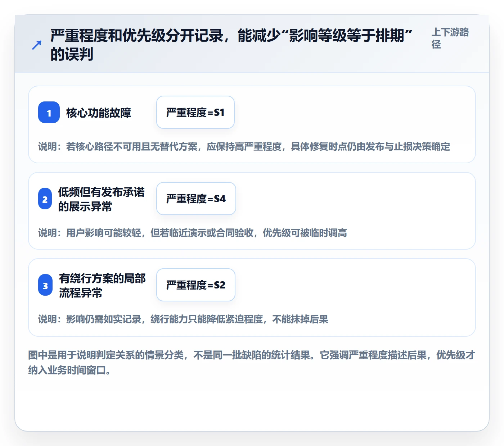
Task: Click the note starting 说明：用户影响可能较轻
Action: coord(193,233)
